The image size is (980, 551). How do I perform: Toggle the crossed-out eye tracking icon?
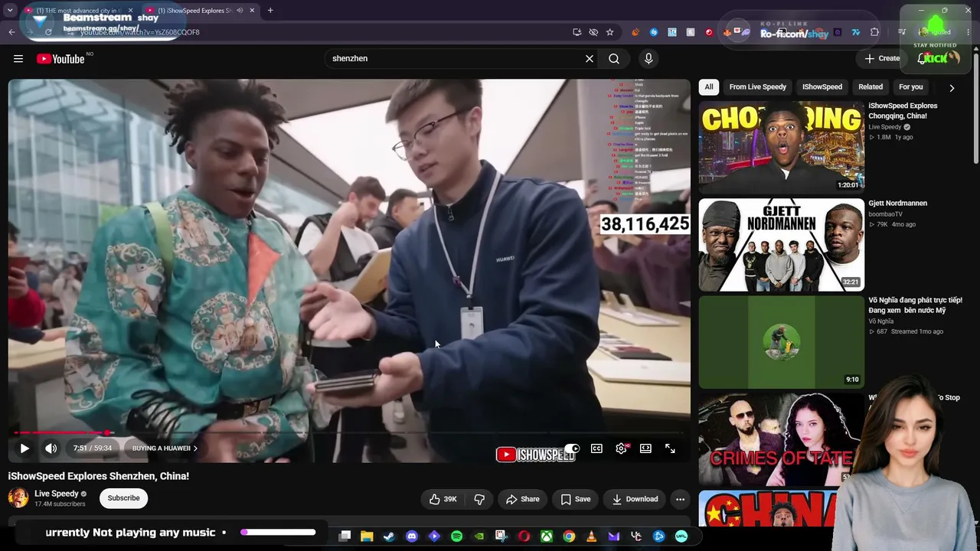(593, 32)
